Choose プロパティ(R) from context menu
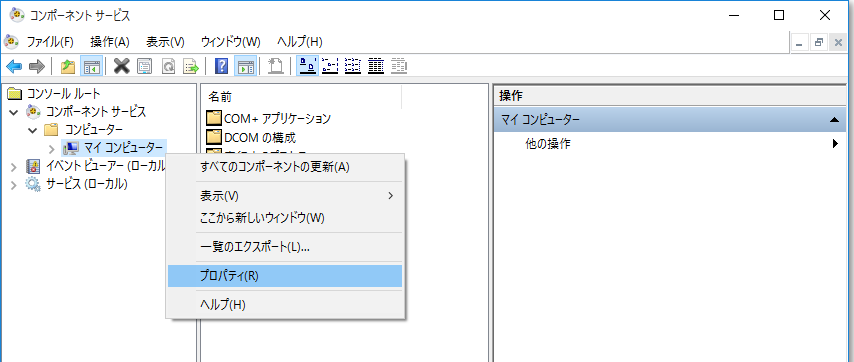 285,276
